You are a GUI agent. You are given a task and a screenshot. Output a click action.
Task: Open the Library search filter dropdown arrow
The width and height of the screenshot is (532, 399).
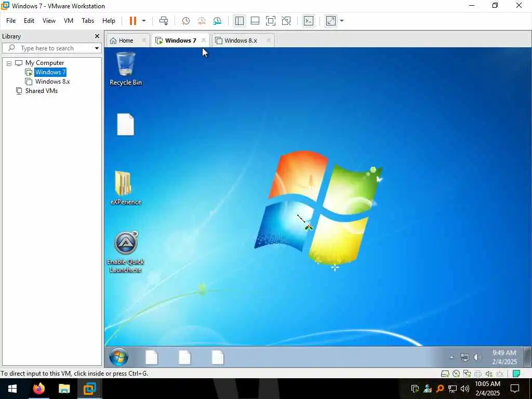click(x=97, y=48)
